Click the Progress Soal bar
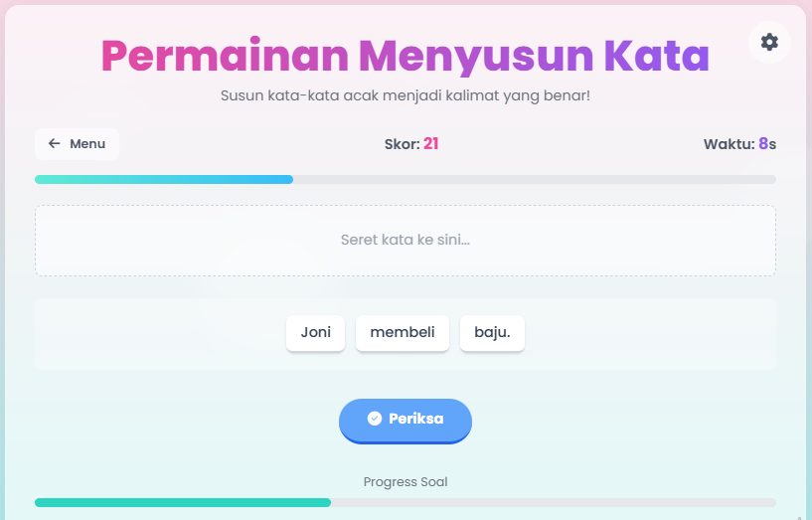812x520 pixels. click(406, 503)
